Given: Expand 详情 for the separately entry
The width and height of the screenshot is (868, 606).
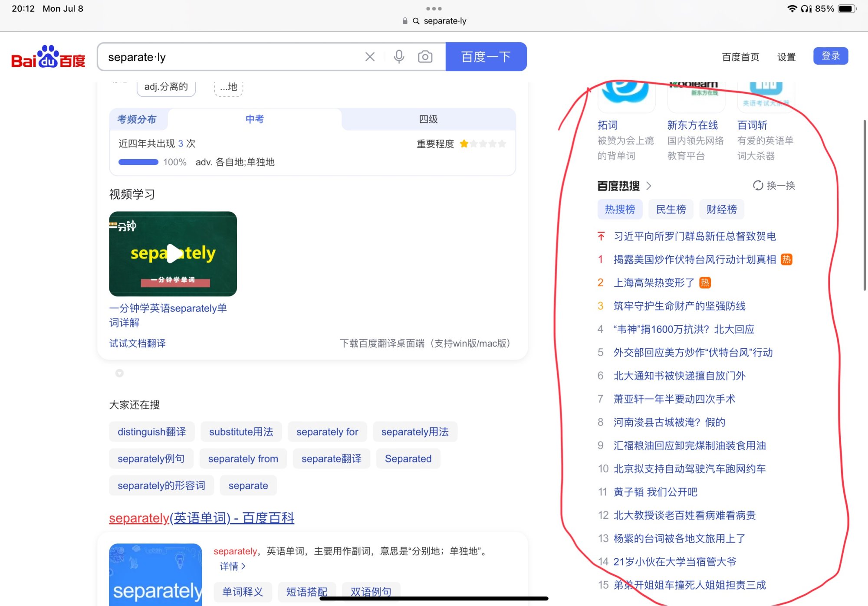Looking at the screenshot, I should [x=233, y=566].
